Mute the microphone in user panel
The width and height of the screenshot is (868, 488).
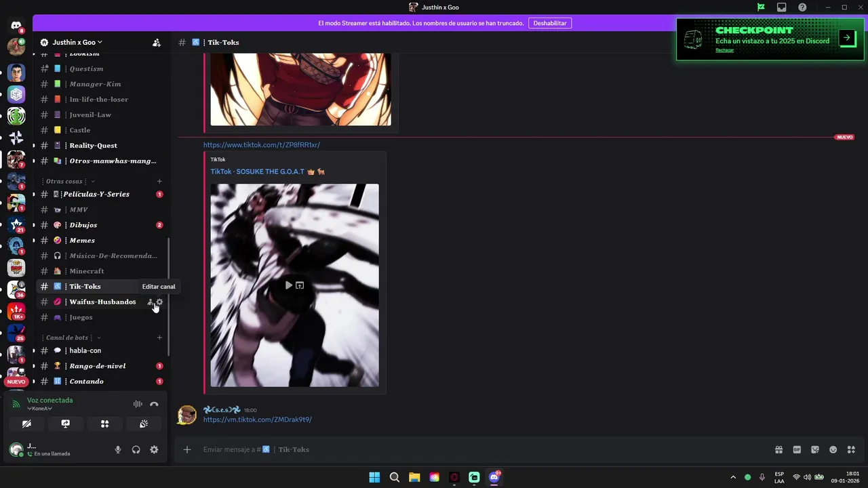(x=118, y=449)
